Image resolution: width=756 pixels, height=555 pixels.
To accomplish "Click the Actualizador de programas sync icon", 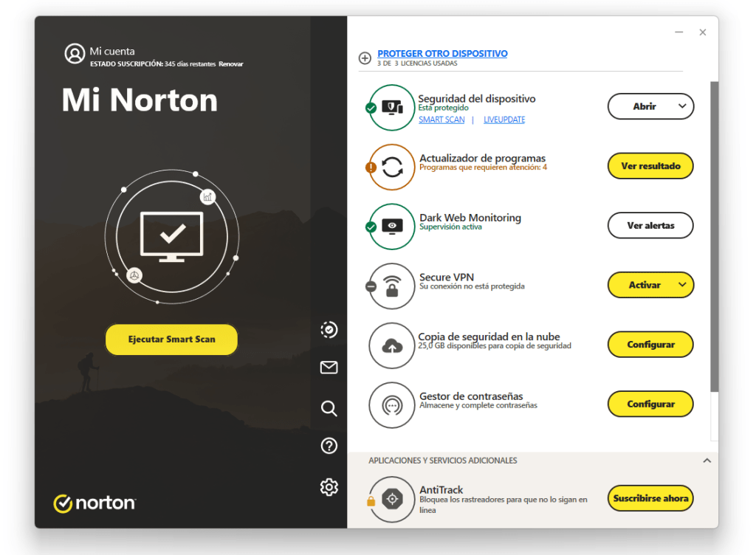I will [x=391, y=167].
